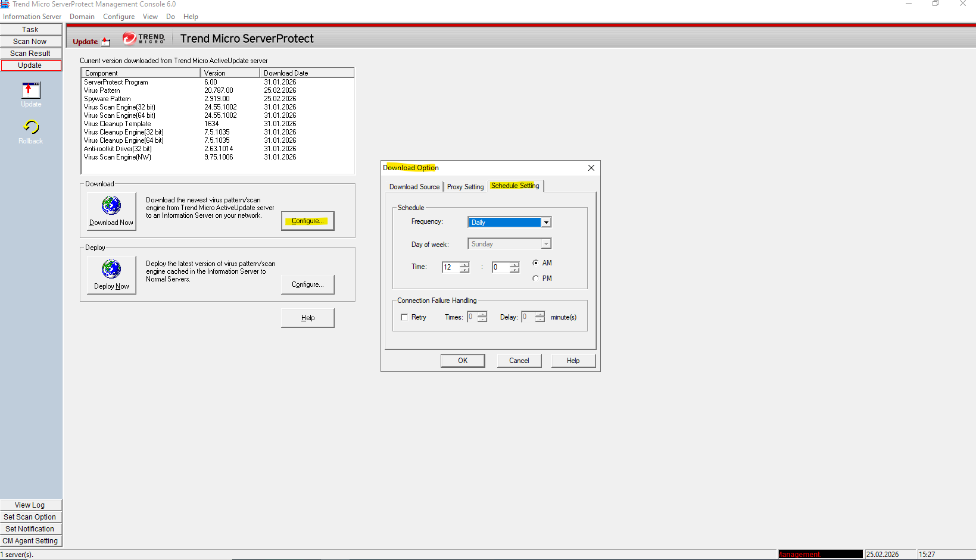Expand the Scan Now sidebar section
The height and width of the screenshot is (560, 976).
coord(30,42)
